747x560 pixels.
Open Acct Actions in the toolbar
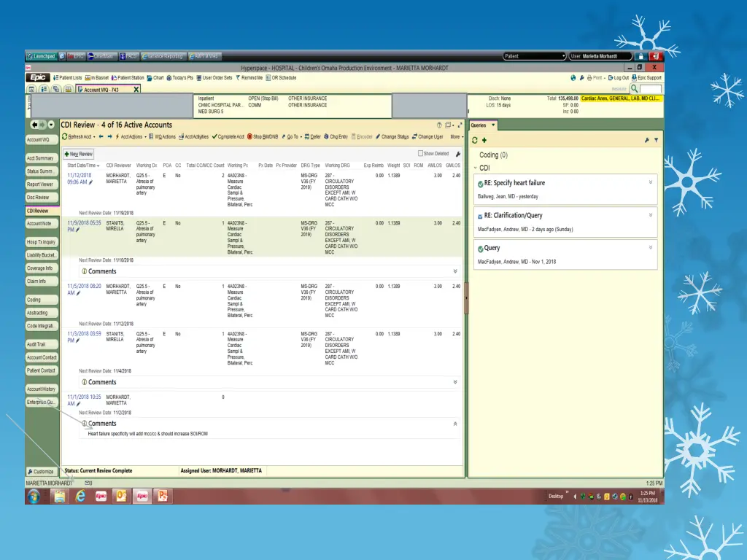click(x=131, y=136)
